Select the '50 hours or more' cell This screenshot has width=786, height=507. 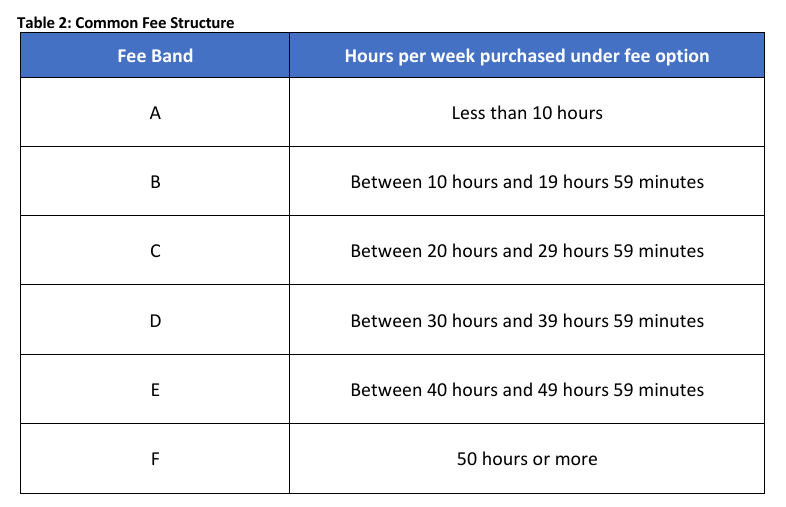coord(526,459)
